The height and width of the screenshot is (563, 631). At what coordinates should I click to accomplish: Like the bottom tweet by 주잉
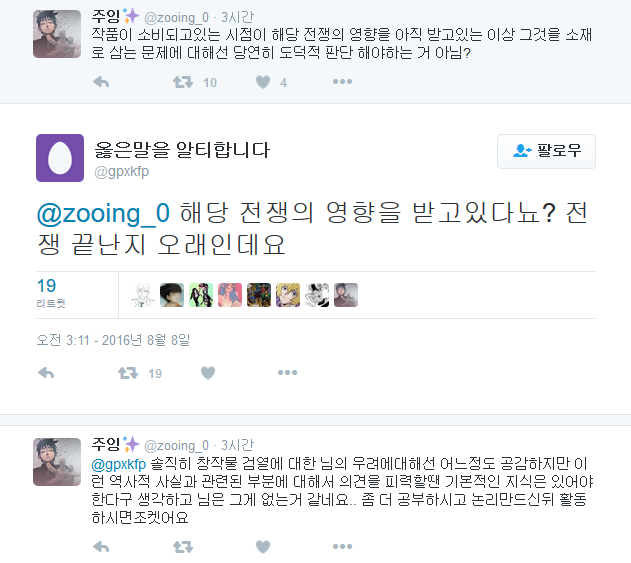tap(263, 547)
